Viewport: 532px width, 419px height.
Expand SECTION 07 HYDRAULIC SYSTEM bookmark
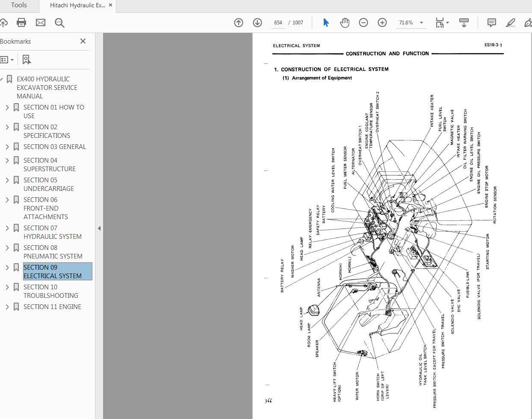7,228
